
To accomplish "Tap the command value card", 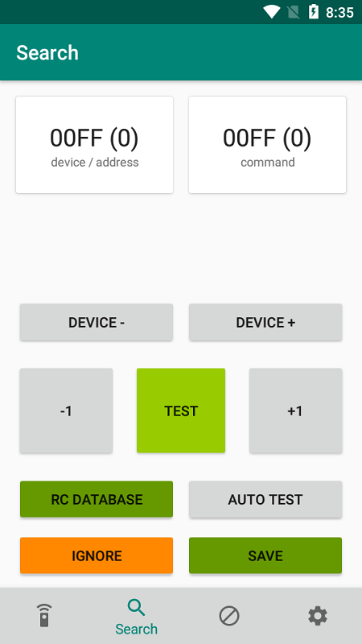I will (268, 145).
